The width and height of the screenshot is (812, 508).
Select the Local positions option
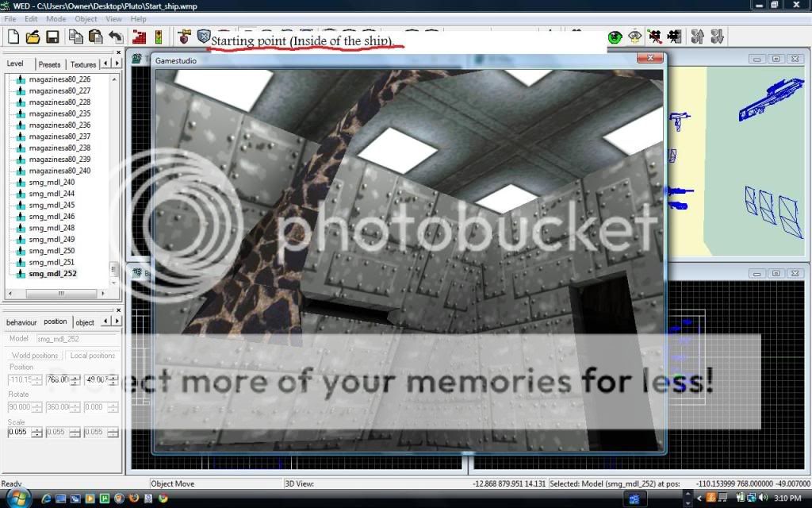tap(92, 356)
